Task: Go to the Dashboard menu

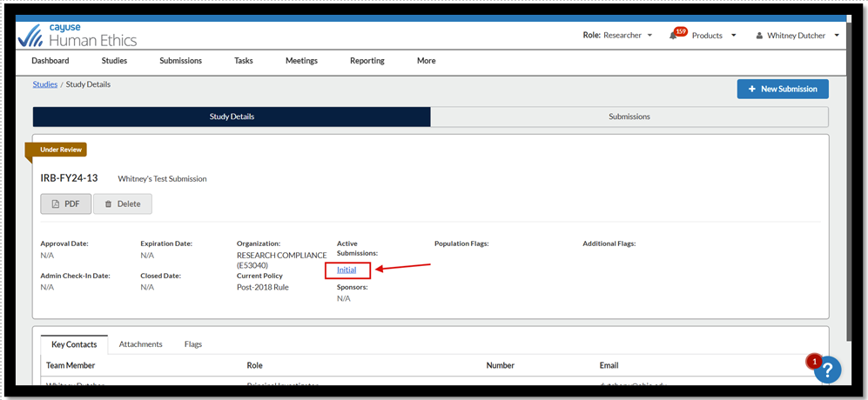Action: tap(50, 61)
